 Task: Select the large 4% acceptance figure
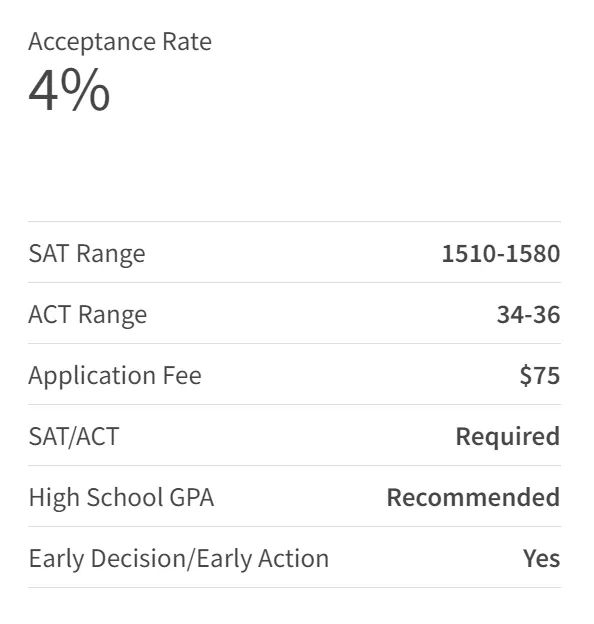coord(69,90)
